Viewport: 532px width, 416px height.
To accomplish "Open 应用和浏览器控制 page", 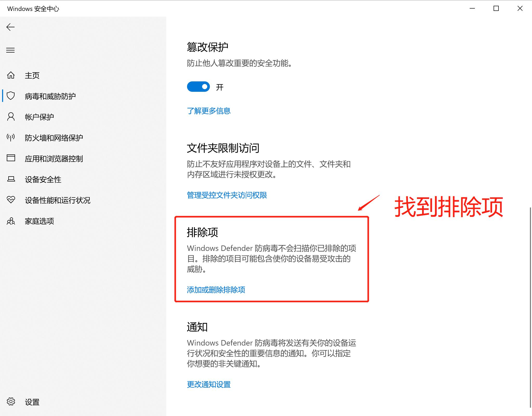I will (x=54, y=159).
